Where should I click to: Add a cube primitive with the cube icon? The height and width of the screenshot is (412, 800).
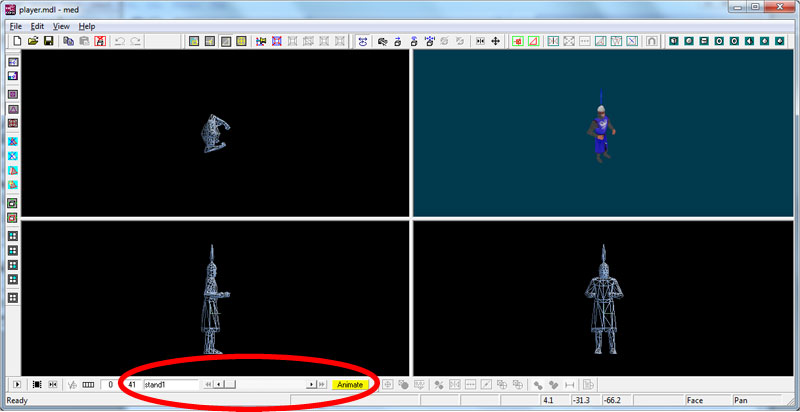coord(674,41)
